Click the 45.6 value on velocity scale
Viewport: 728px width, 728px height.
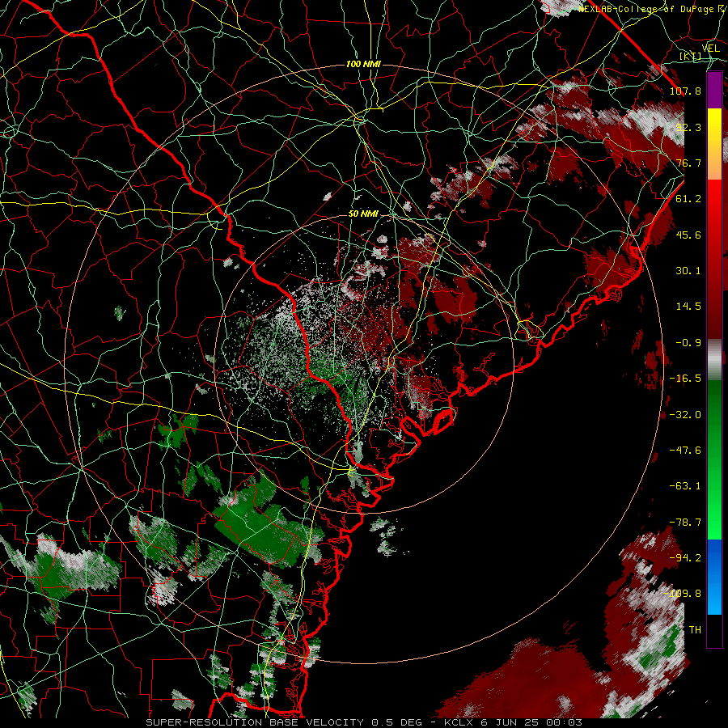(688, 235)
